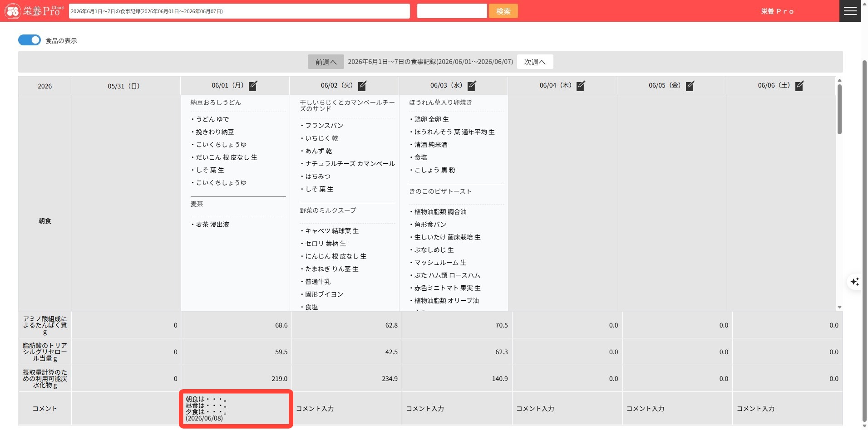Click the コメント row label
868x430 pixels.
(45, 409)
